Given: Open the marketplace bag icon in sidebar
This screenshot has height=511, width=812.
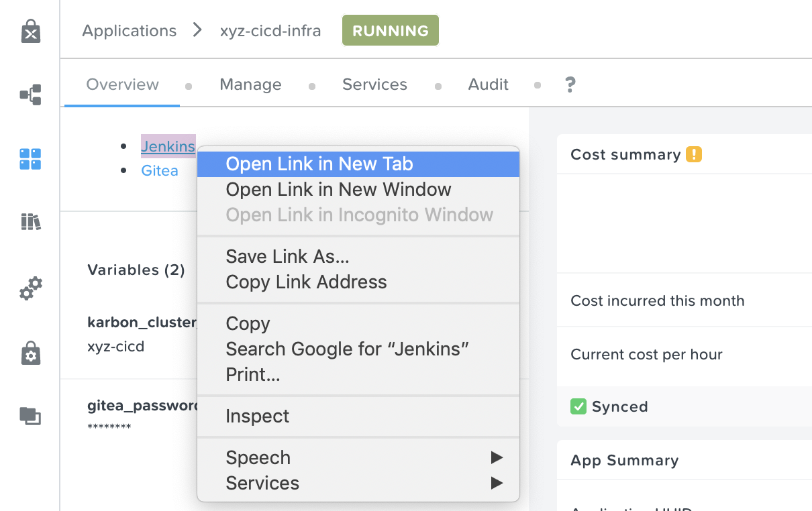Looking at the screenshot, I should (30, 31).
